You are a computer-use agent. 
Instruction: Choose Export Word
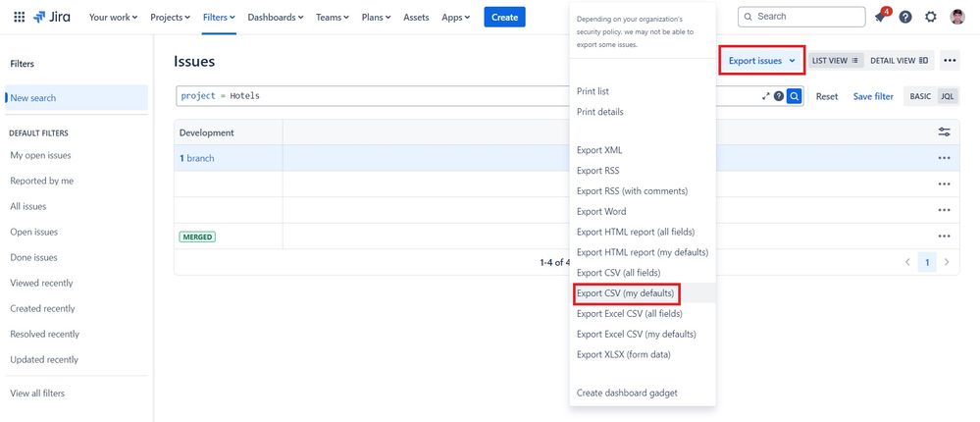(642, 211)
